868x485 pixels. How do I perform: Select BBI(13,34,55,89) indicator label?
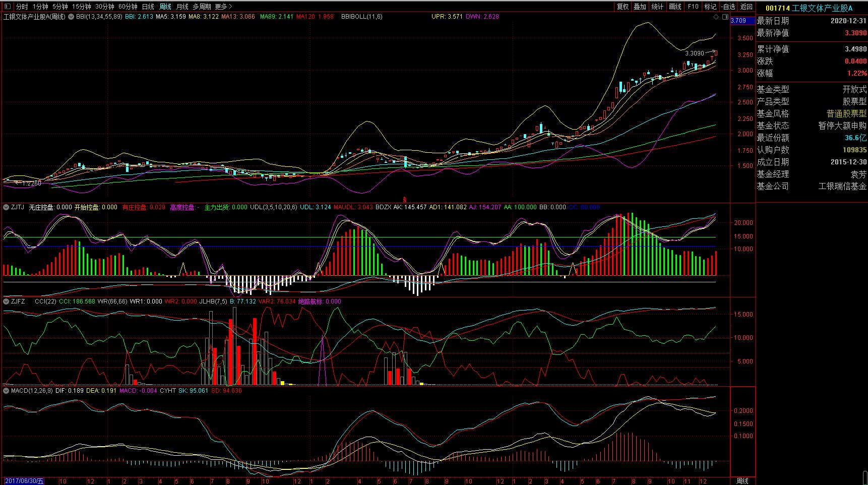coord(99,17)
